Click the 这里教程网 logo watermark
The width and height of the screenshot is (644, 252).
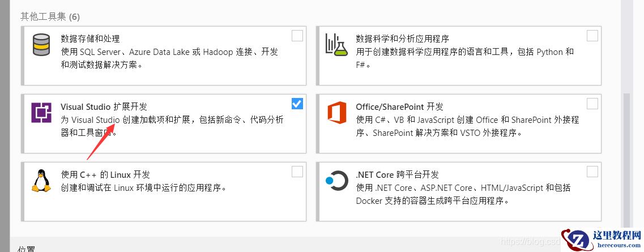tap(601, 239)
